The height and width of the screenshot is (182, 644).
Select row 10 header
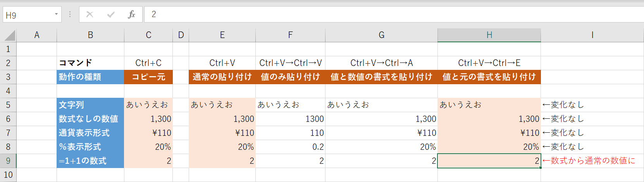pyautogui.click(x=8, y=175)
